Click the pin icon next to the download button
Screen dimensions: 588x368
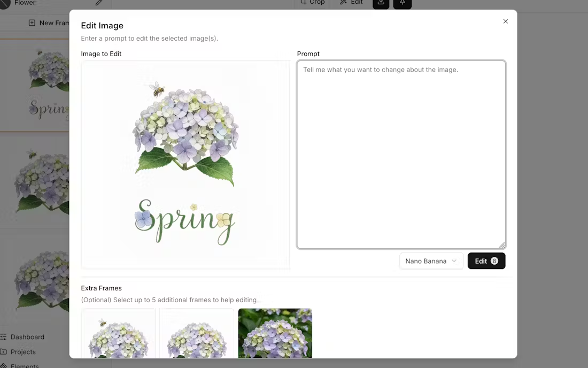[x=402, y=3]
